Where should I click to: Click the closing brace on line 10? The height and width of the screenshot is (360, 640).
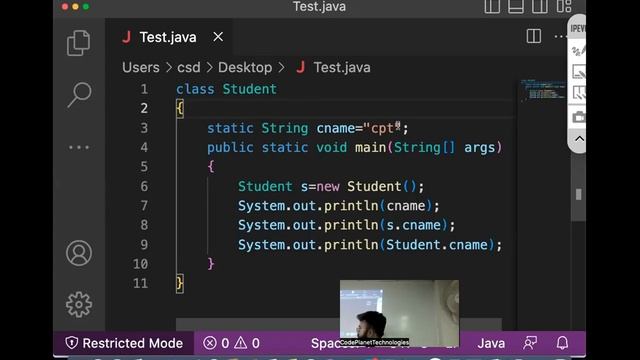(211, 264)
